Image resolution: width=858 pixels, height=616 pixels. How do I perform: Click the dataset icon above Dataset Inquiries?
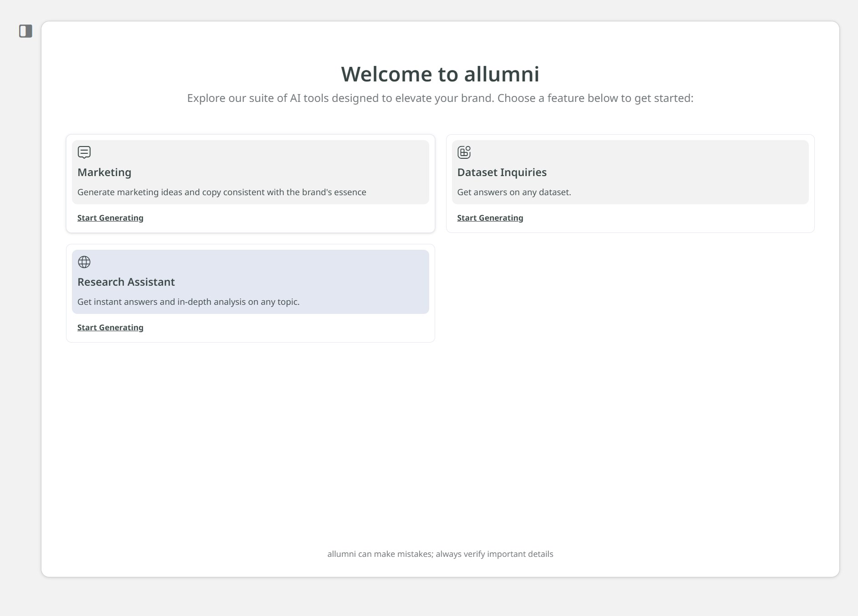[x=464, y=151]
